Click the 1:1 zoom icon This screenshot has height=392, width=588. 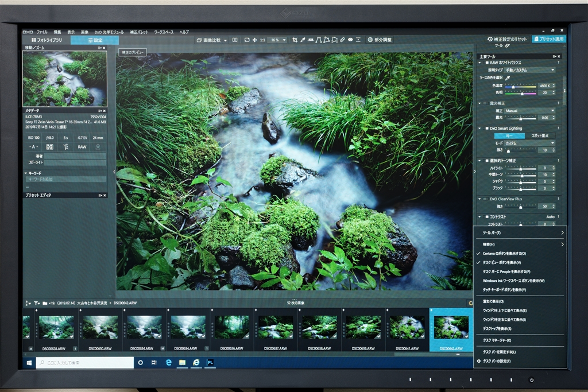(x=262, y=40)
